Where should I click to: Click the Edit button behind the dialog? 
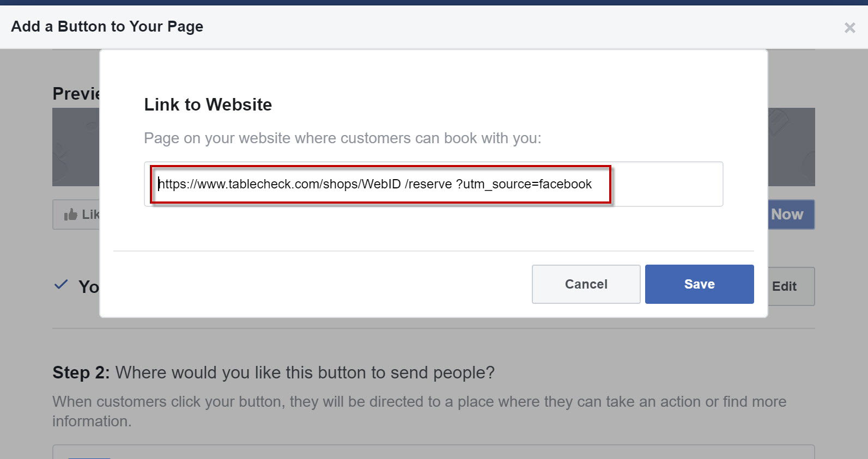pyautogui.click(x=791, y=286)
